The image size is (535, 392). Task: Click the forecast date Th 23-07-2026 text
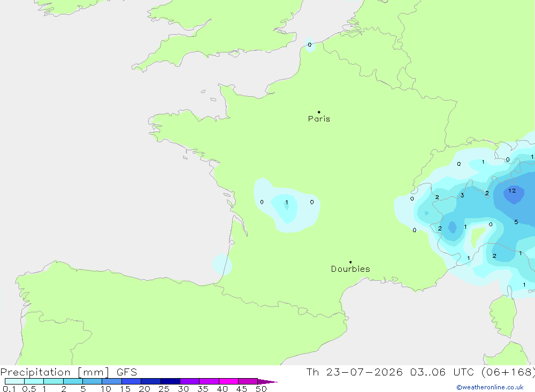pyautogui.click(x=354, y=372)
